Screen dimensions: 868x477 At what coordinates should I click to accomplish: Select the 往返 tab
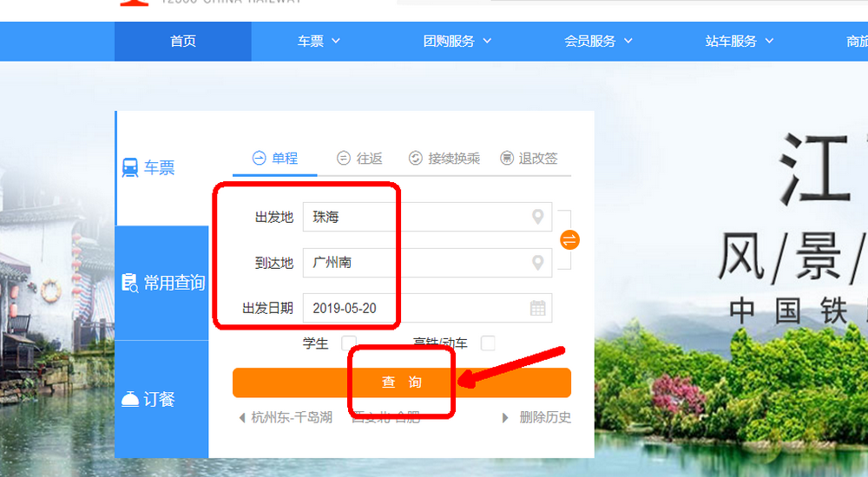tap(360, 158)
